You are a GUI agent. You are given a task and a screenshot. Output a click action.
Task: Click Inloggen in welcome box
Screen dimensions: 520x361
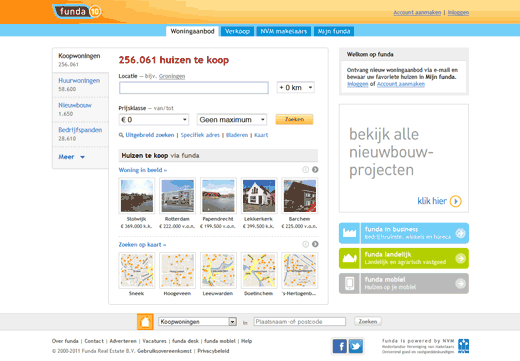[357, 84]
